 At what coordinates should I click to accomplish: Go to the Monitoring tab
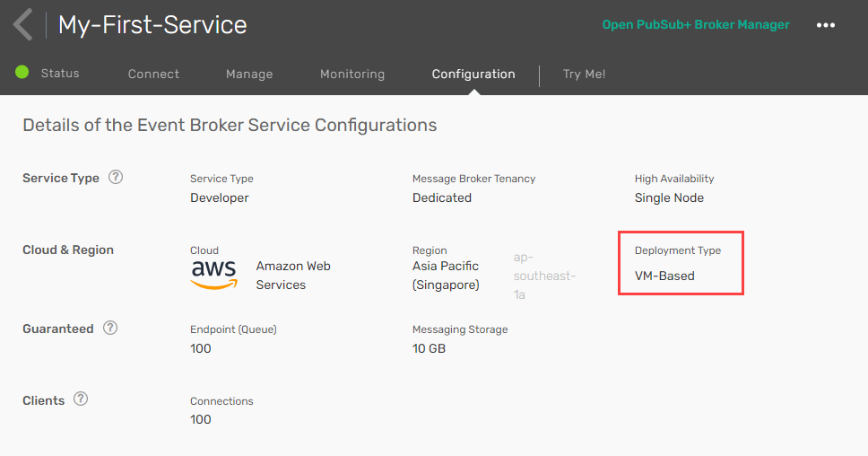(352, 74)
